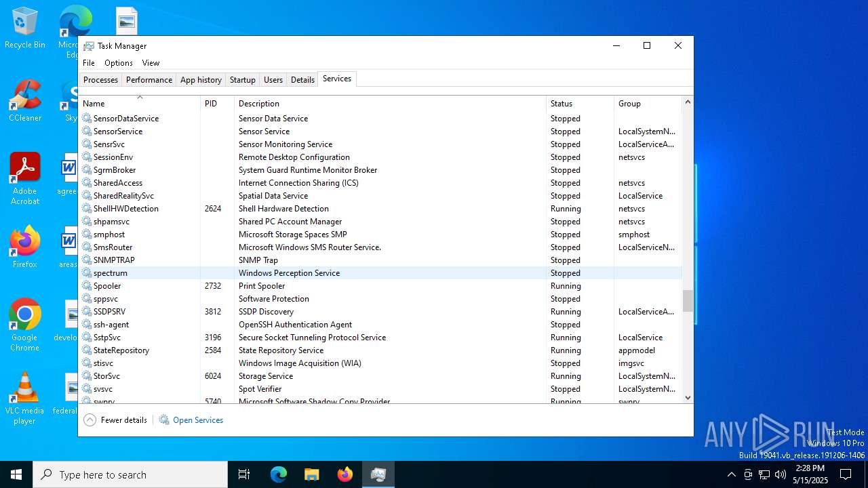Image resolution: width=868 pixels, height=488 pixels.
Task: Click the Open Services link
Action: 198,420
